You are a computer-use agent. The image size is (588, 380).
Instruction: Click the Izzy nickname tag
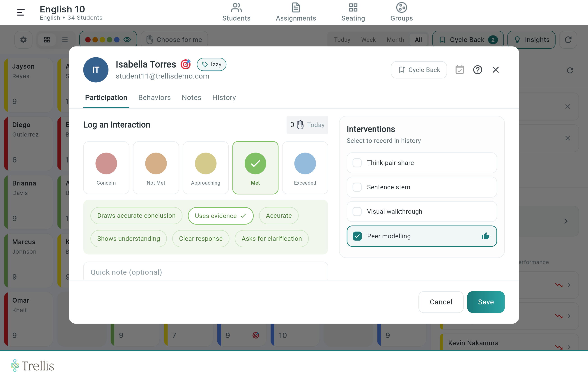coord(211,64)
